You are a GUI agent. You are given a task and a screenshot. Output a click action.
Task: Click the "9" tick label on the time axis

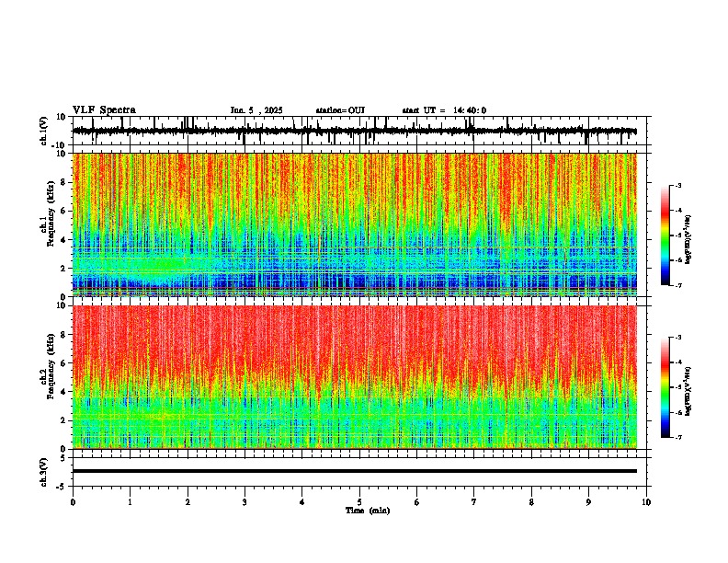tap(588, 502)
